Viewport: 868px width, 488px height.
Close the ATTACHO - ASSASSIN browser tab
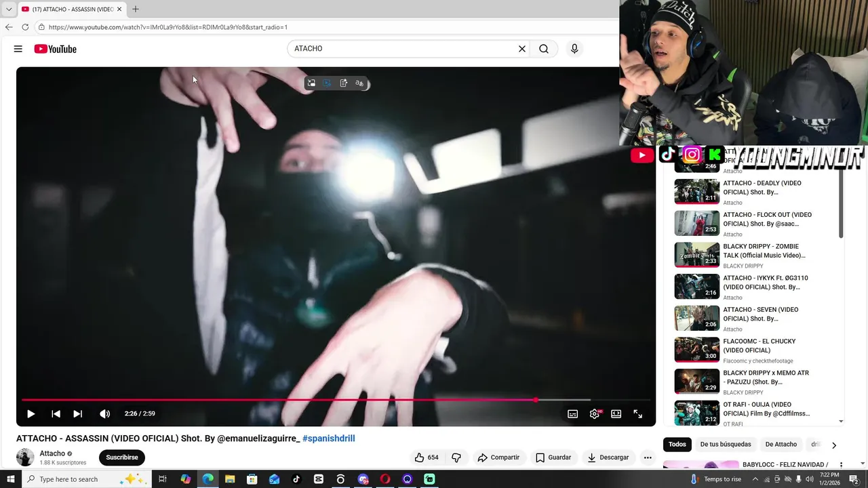(x=120, y=9)
